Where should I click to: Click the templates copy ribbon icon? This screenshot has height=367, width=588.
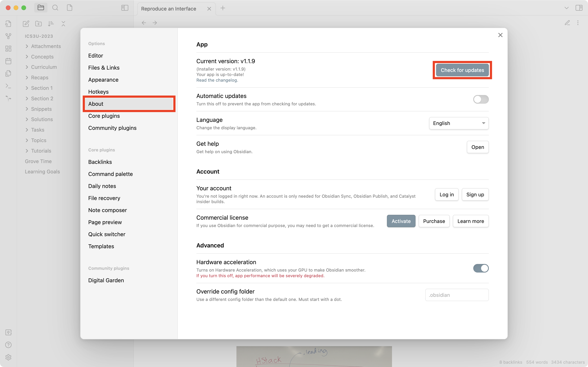8,73
